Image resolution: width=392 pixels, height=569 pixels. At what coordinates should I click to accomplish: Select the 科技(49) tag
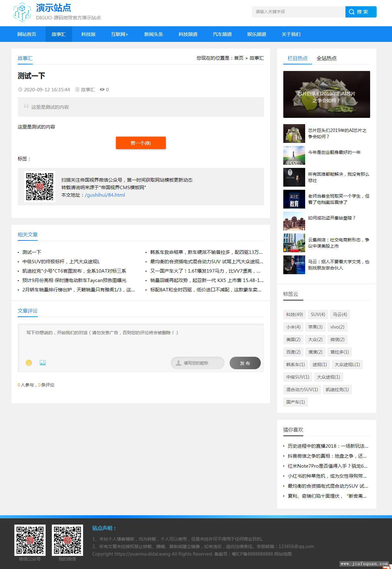click(295, 315)
